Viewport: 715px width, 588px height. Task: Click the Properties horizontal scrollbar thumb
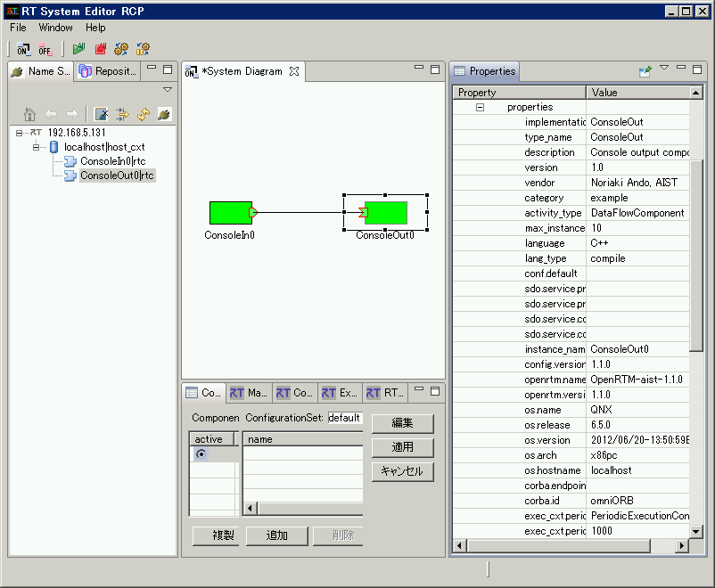pos(558,545)
